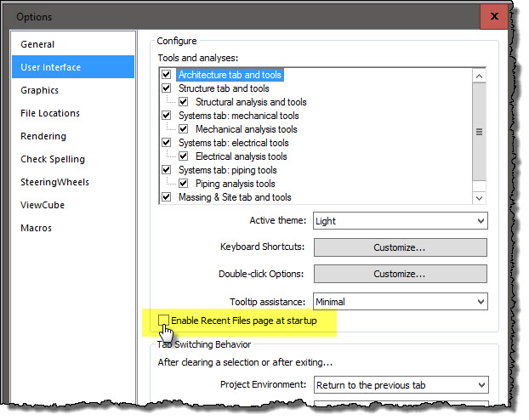Select the 'Architecture tab and tools' row text
The height and width of the screenshot is (420, 529).
[x=230, y=75]
